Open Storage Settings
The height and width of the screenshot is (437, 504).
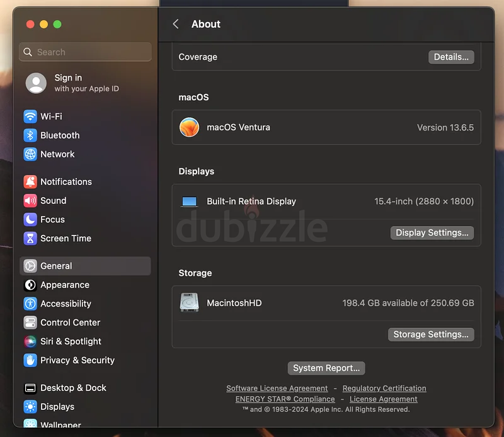click(x=431, y=334)
